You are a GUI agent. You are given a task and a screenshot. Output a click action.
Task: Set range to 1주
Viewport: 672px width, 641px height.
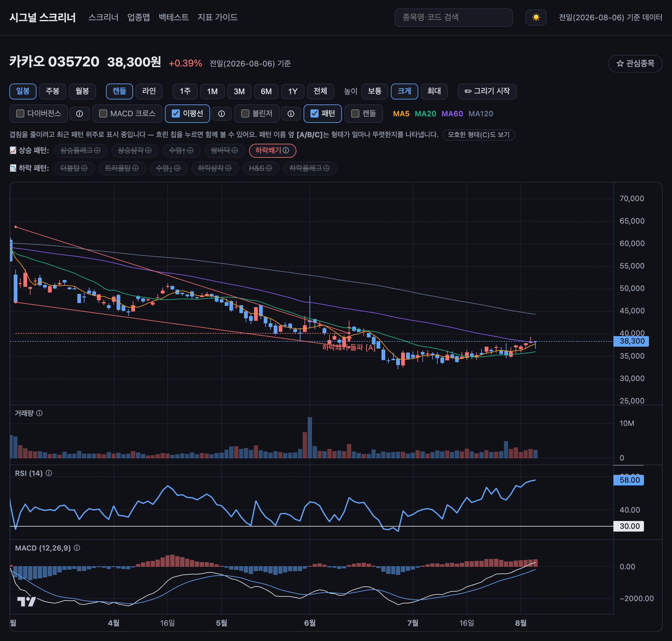click(x=185, y=91)
